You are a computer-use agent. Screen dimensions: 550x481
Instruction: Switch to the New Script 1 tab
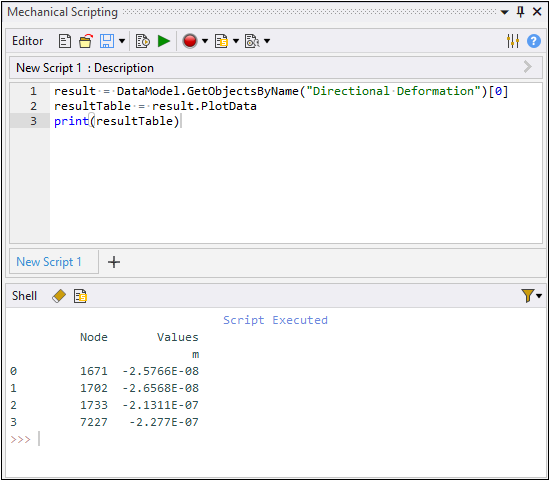[49, 262]
